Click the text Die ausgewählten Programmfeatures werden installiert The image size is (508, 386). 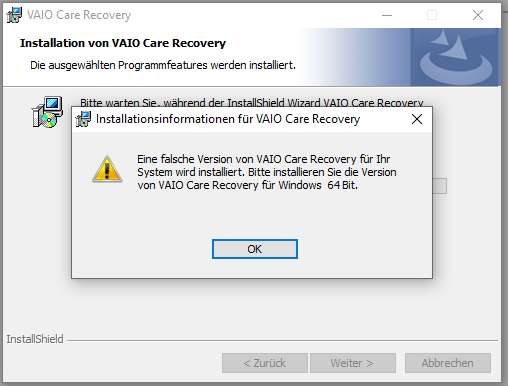[163, 65]
